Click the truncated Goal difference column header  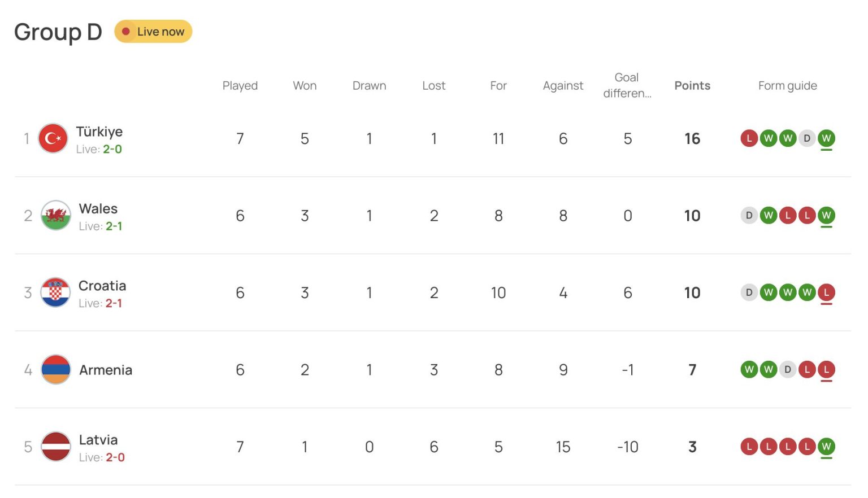[627, 85]
